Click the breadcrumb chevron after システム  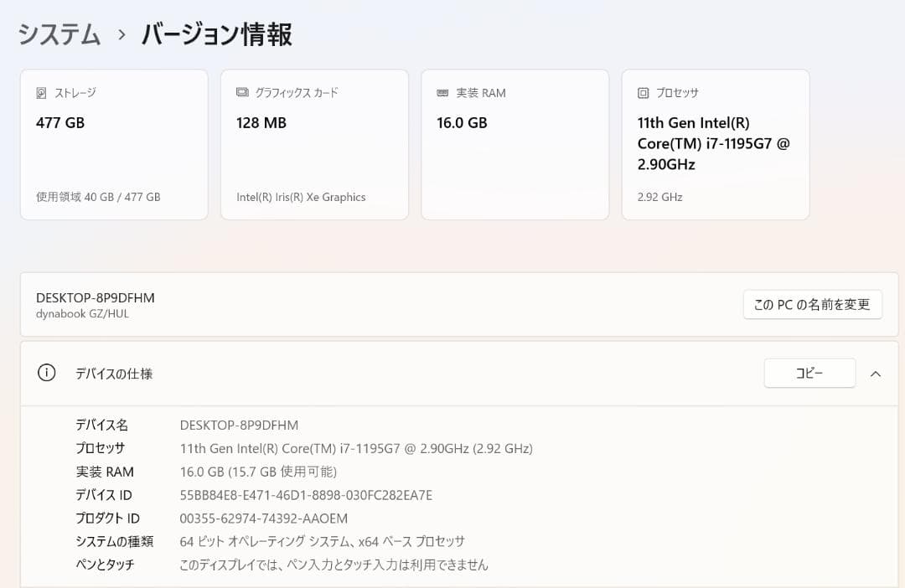point(122,35)
